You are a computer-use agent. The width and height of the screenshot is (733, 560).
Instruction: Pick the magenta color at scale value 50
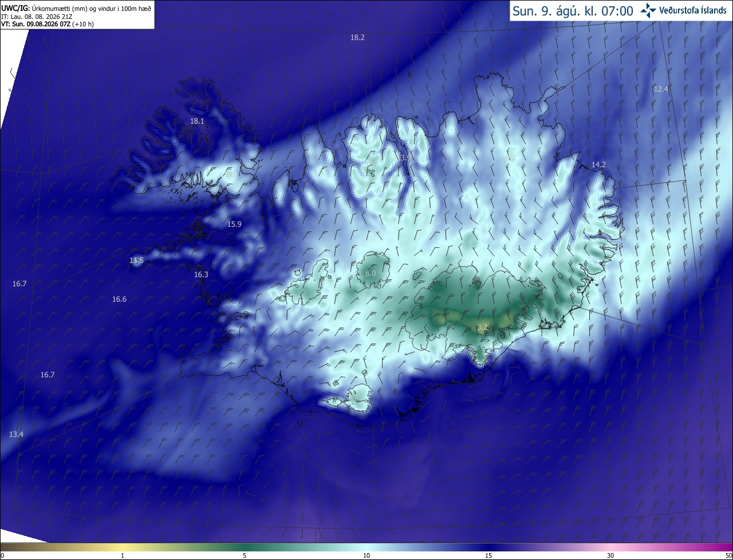728,547
